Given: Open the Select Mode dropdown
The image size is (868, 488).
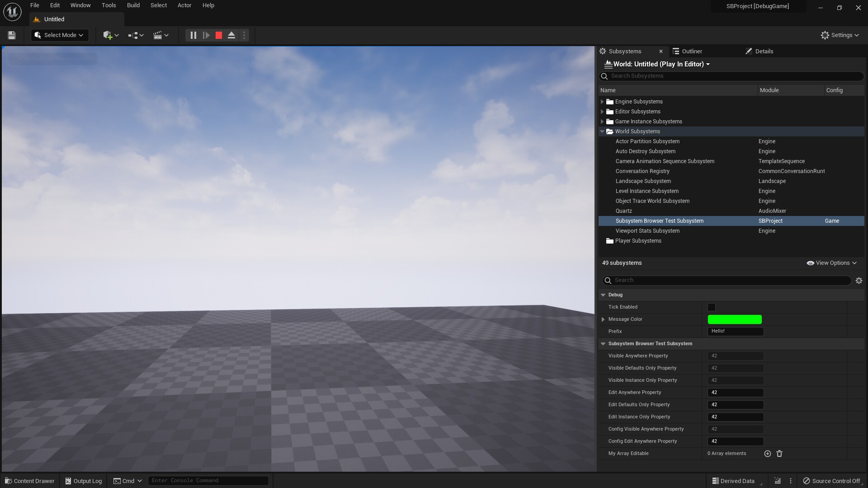Looking at the screenshot, I should (60, 35).
